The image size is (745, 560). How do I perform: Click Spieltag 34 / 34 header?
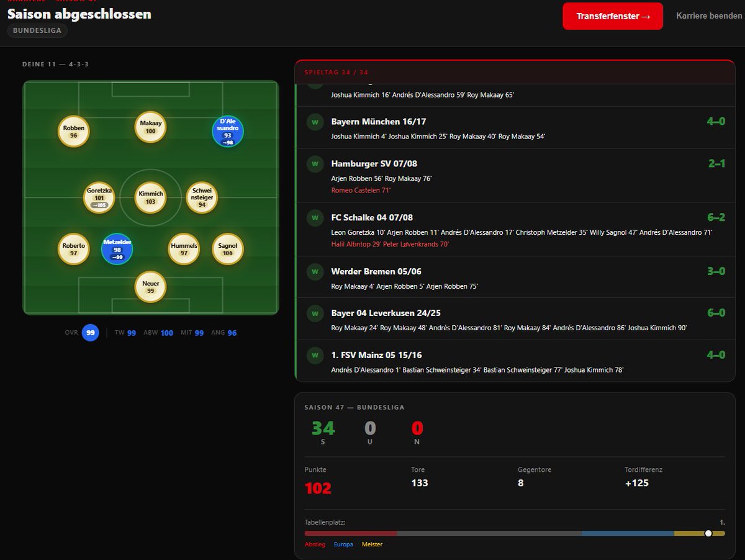[x=336, y=72]
